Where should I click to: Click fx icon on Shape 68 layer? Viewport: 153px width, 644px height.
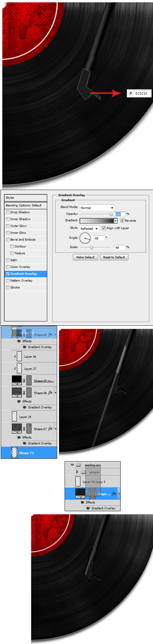[x=50, y=393]
